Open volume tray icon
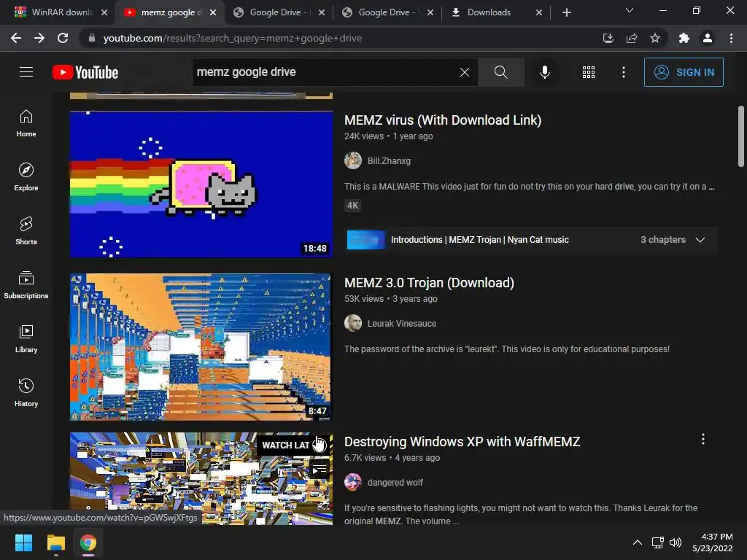Screen dimensions: 747x560 click(x=675, y=542)
